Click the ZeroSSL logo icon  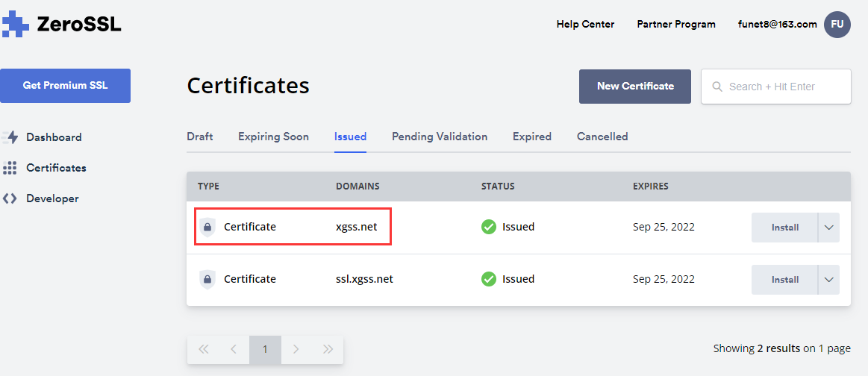[15, 25]
